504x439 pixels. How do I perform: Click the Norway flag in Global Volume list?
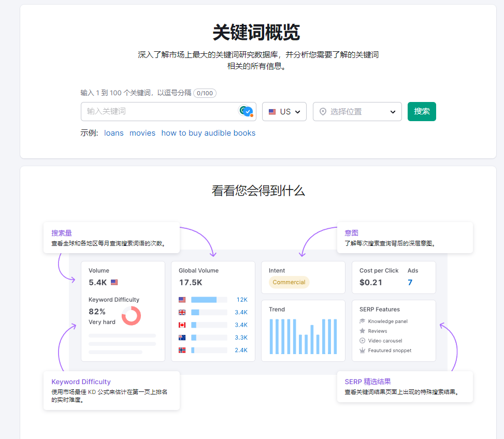click(181, 350)
